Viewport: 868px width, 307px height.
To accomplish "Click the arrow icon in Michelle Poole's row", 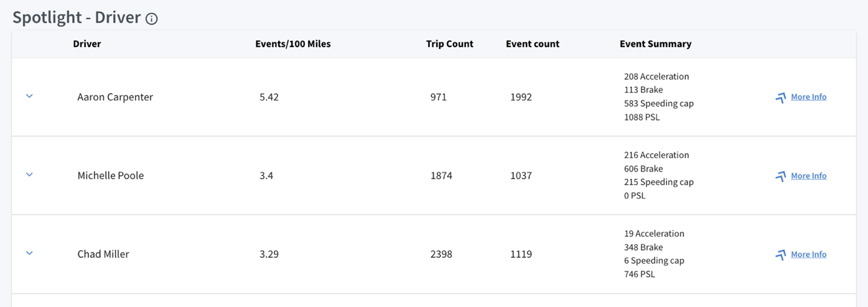I will [780, 176].
